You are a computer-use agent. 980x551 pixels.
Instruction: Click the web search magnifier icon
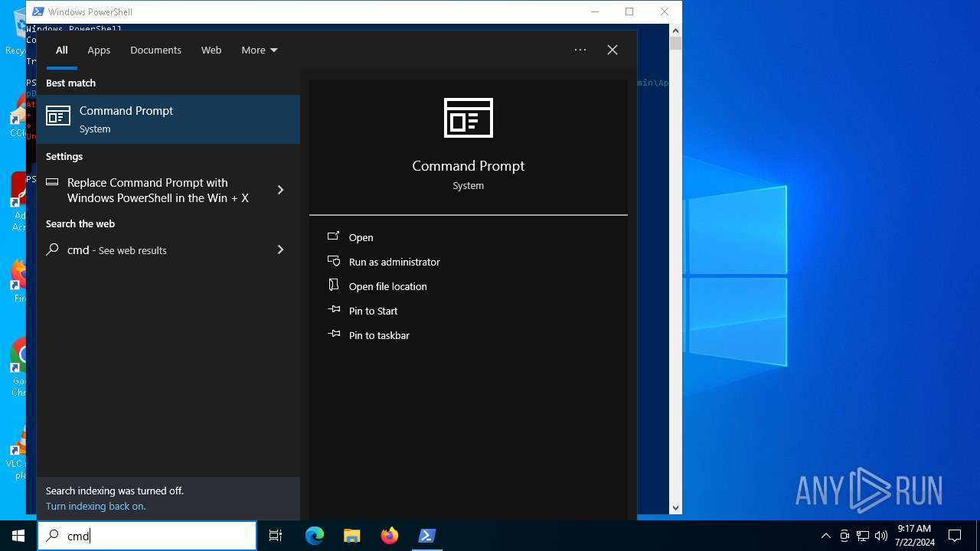point(52,249)
